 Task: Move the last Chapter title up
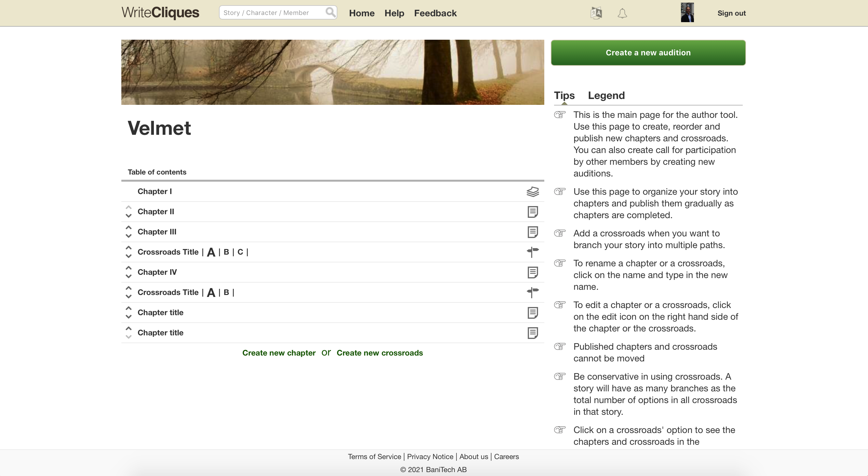129,328
